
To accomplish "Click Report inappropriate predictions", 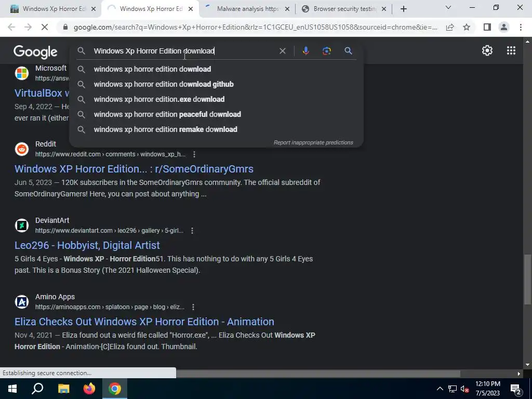I will 313,142.
